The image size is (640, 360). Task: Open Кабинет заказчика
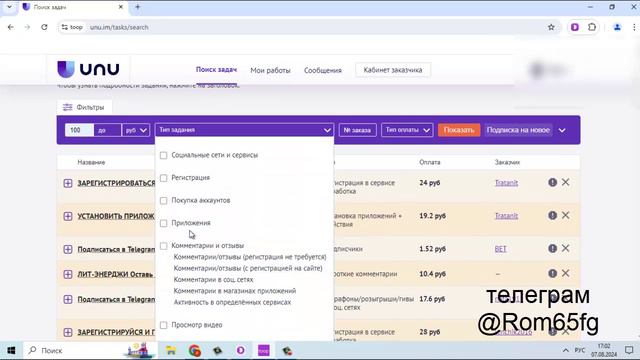(x=393, y=70)
